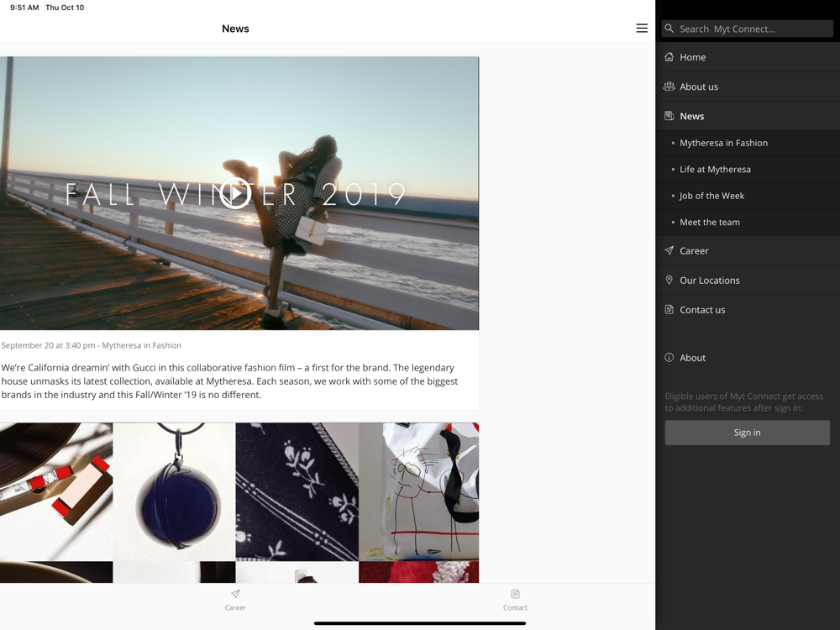
Task: Click the California dreamin' post text
Action: coord(229,381)
